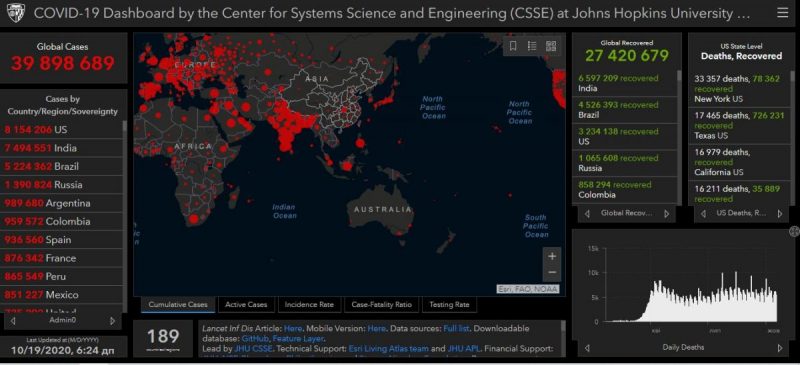Switch to Incidence Rate tab

pos(309,305)
